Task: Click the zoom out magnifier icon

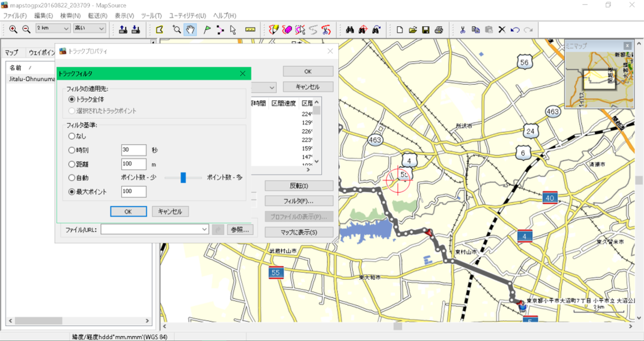Action: tap(26, 29)
